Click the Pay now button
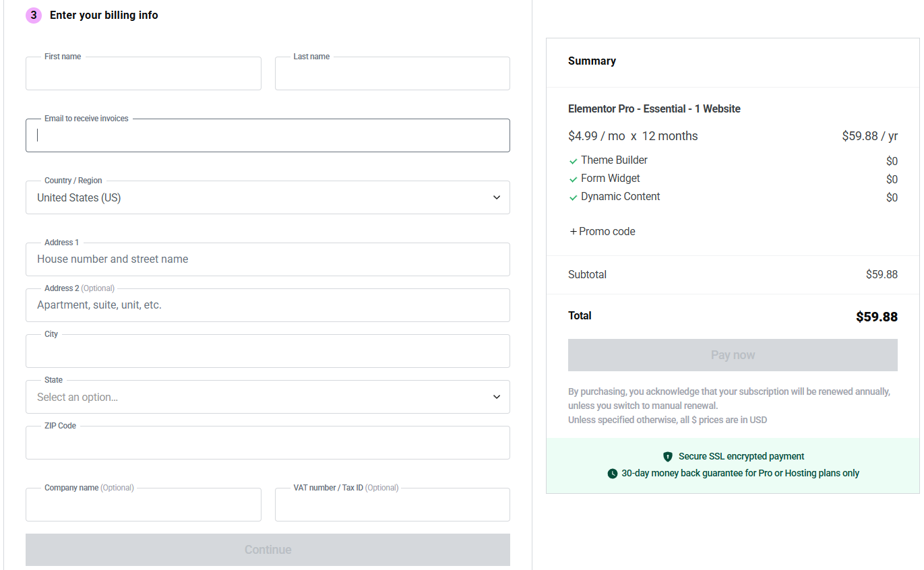924x570 pixels. tap(733, 355)
